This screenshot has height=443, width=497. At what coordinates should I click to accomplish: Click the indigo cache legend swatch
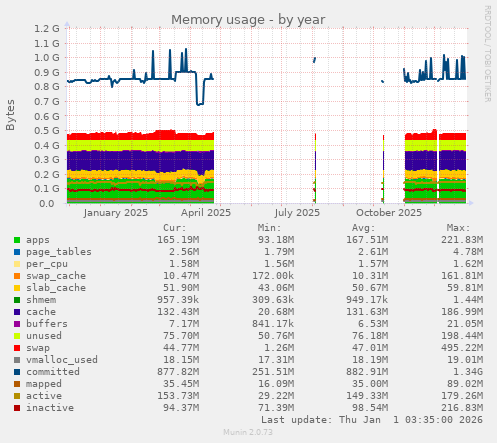tap(17, 312)
